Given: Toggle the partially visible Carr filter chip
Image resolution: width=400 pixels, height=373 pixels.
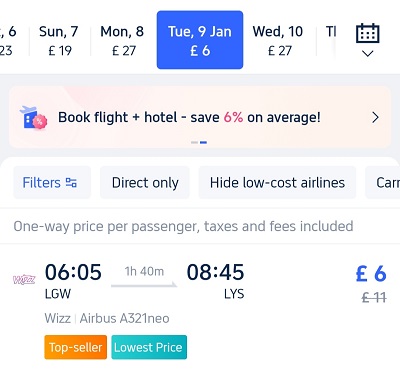Looking at the screenshot, I should click(x=383, y=183).
